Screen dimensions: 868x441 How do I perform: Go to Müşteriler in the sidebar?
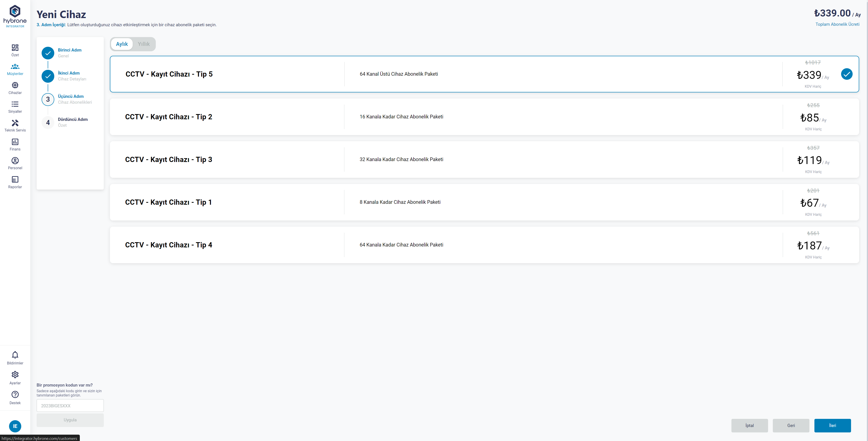[x=15, y=67]
